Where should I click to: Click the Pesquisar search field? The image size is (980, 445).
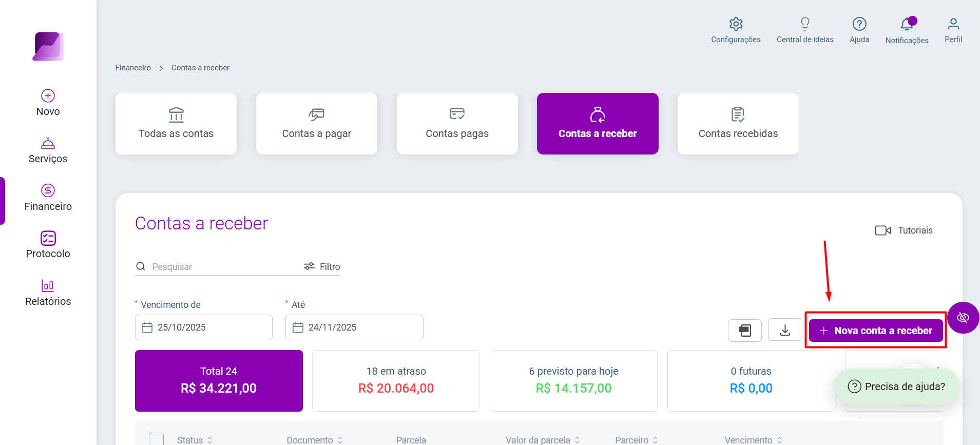tap(223, 266)
